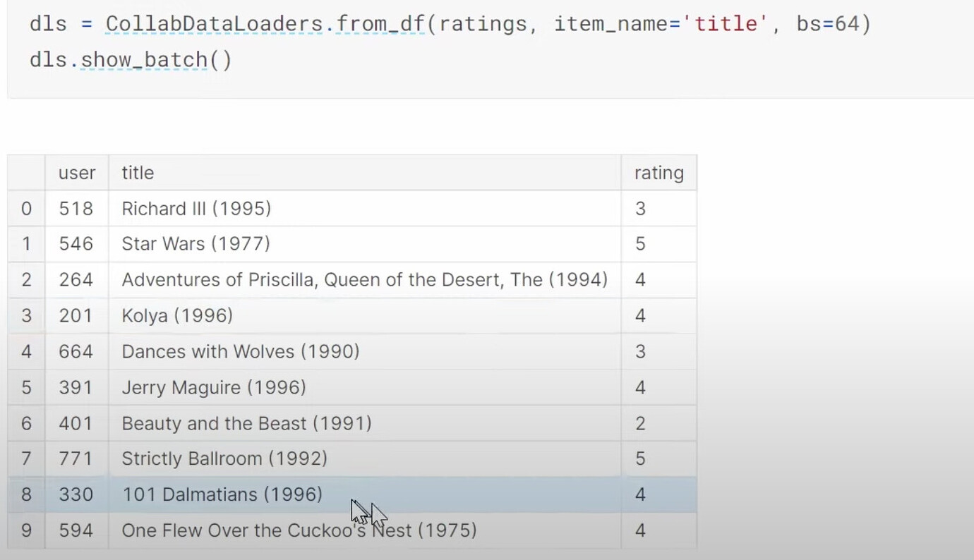Click the Dances with Wolves title cell
Screen dimensions: 974x560
[240, 351]
